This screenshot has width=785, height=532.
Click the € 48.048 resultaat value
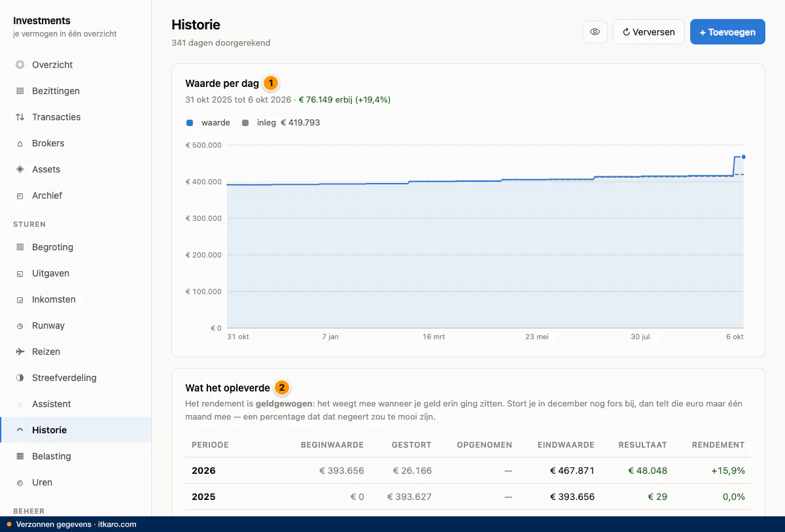pos(648,471)
